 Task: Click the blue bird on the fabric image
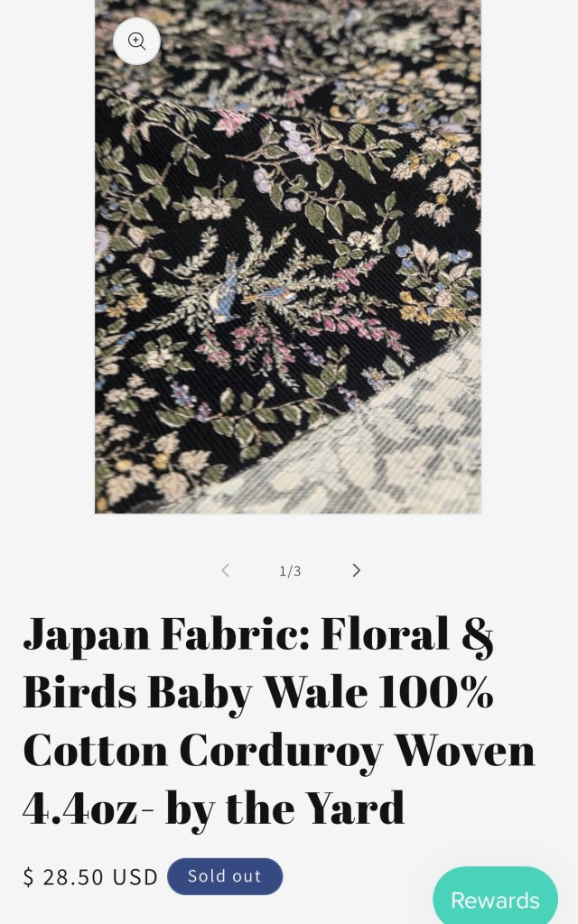226,291
